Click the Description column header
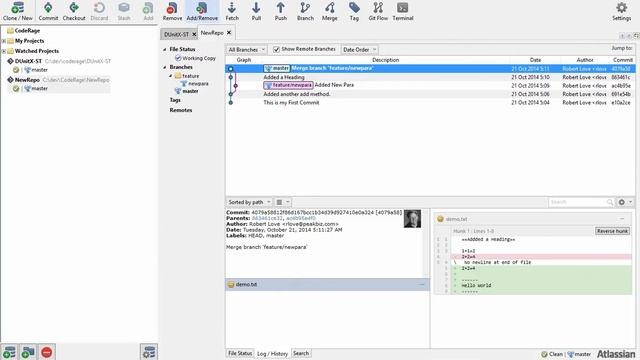640x360 pixels. (x=385, y=60)
